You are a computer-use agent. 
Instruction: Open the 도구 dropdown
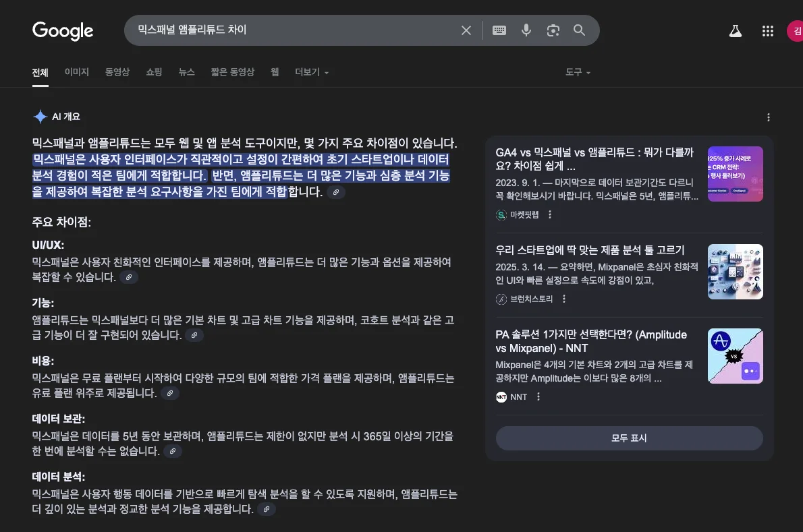(578, 72)
